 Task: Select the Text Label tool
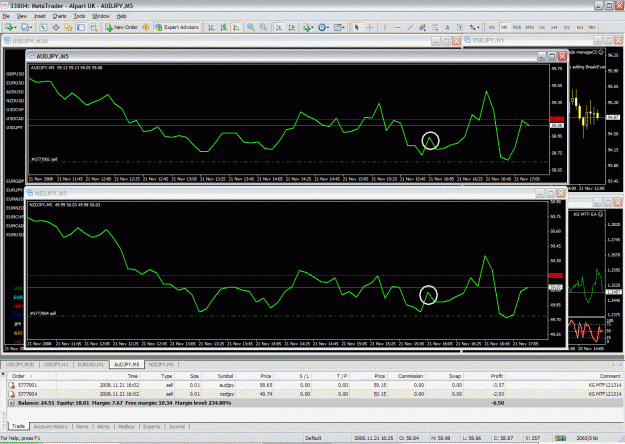click(460, 27)
